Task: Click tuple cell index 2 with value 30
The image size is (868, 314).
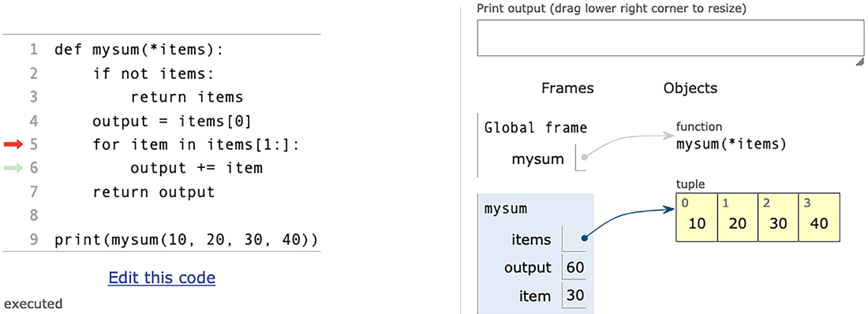Action: pos(778,218)
